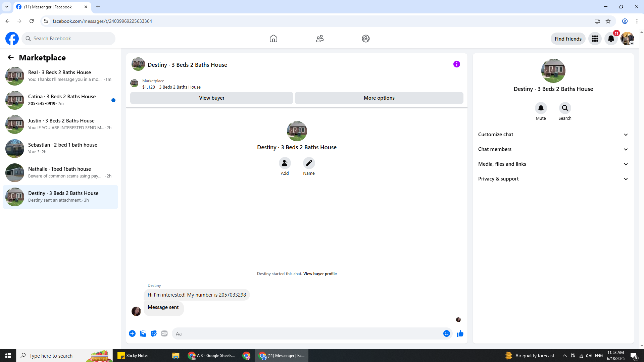
Task: Click the View buyer button
Action: 212,98
